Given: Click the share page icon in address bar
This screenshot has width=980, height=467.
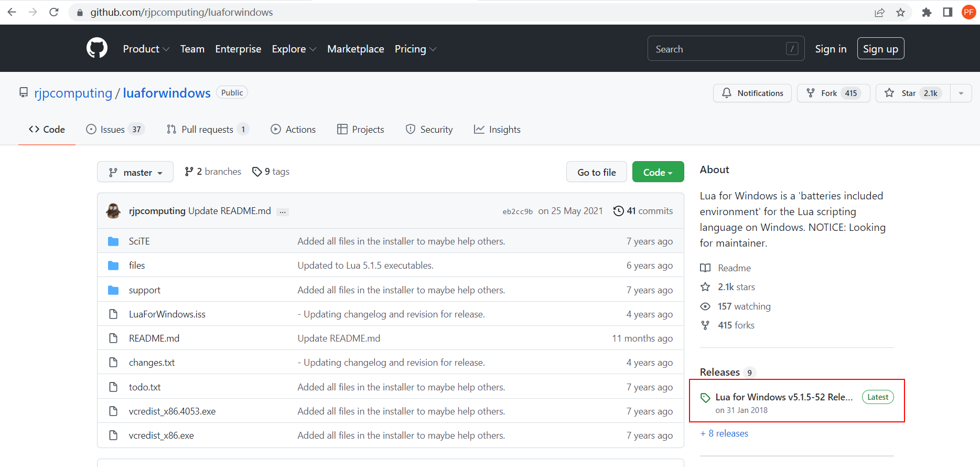Looking at the screenshot, I should (x=880, y=12).
